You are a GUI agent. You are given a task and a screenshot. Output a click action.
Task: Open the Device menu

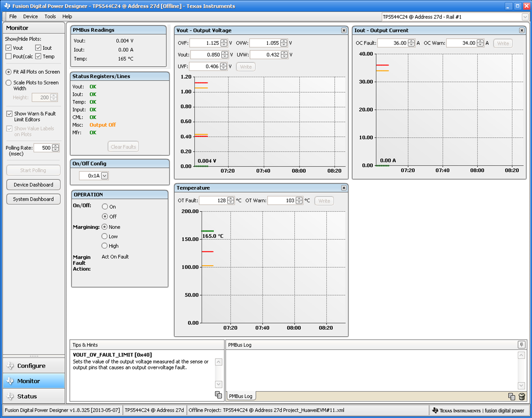(30, 16)
